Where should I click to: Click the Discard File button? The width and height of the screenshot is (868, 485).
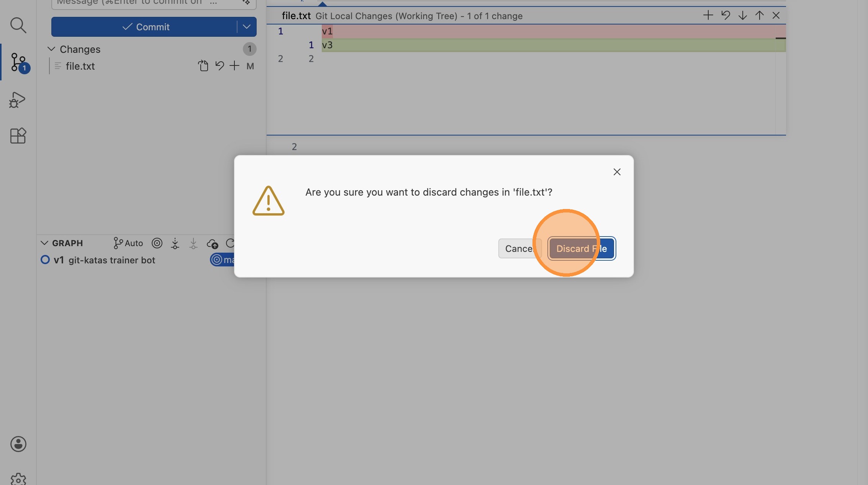(581, 249)
